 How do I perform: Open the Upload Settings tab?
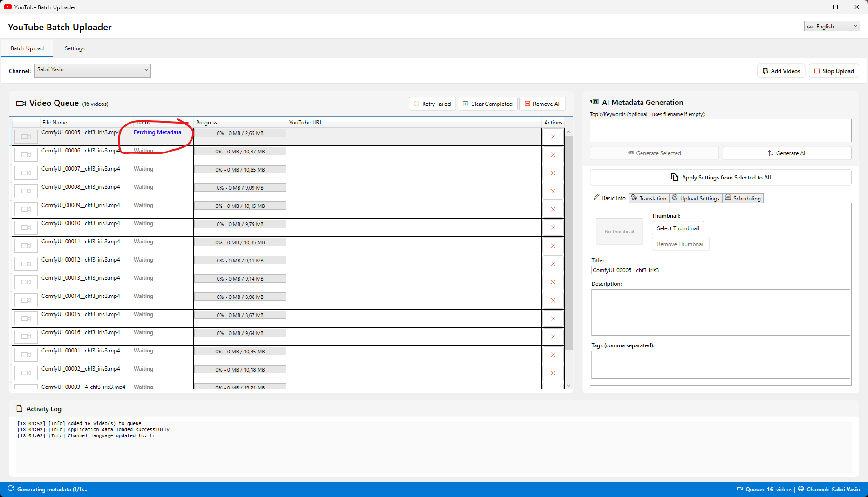coord(696,199)
